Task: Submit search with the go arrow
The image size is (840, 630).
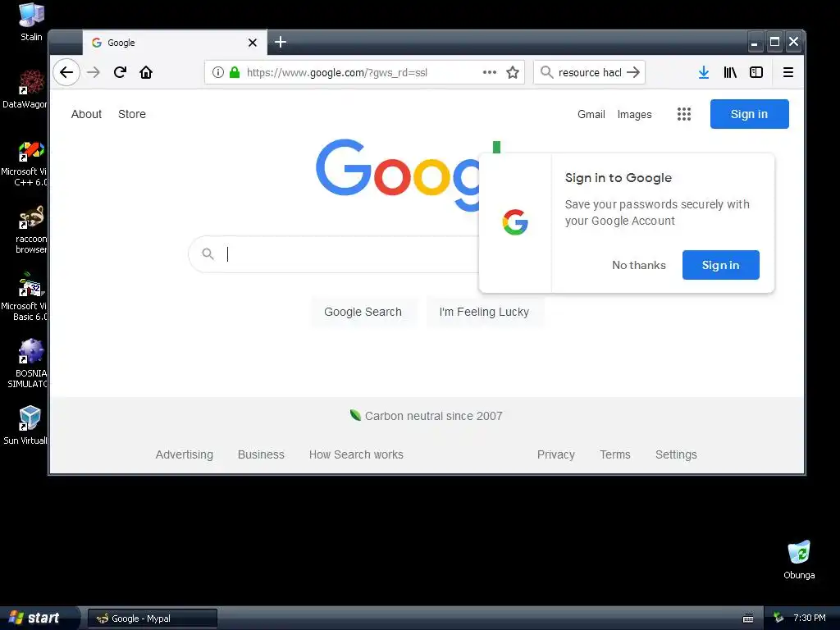Action: tap(633, 72)
